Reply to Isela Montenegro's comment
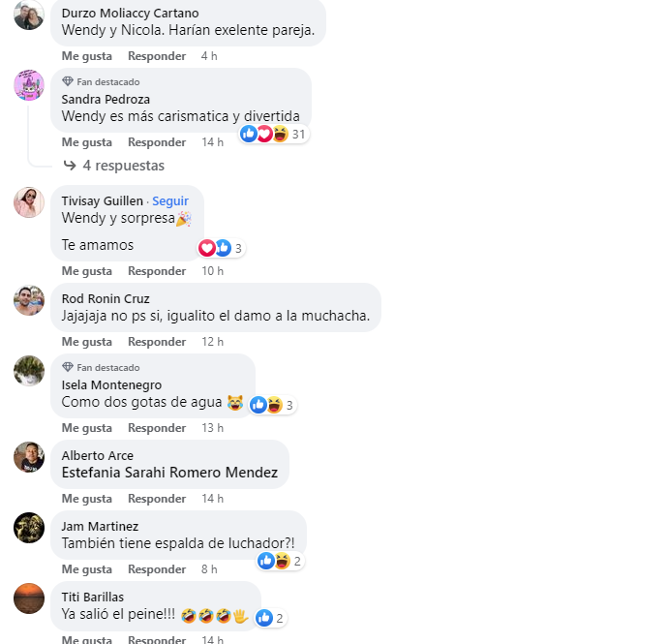The width and height of the screenshot is (668, 644). [157, 427]
